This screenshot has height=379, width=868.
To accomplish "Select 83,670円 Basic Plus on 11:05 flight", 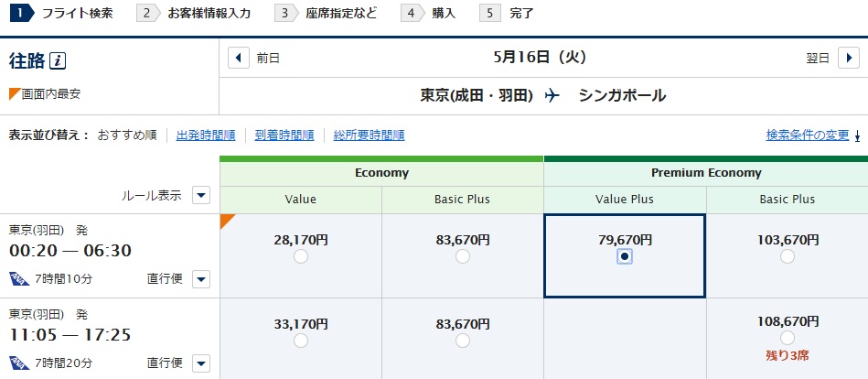I will coord(463,341).
